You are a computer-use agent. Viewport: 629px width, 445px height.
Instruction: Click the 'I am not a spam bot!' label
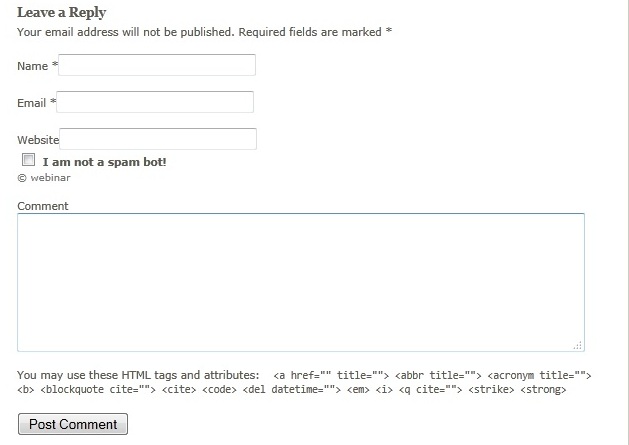pyautogui.click(x=104, y=162)
